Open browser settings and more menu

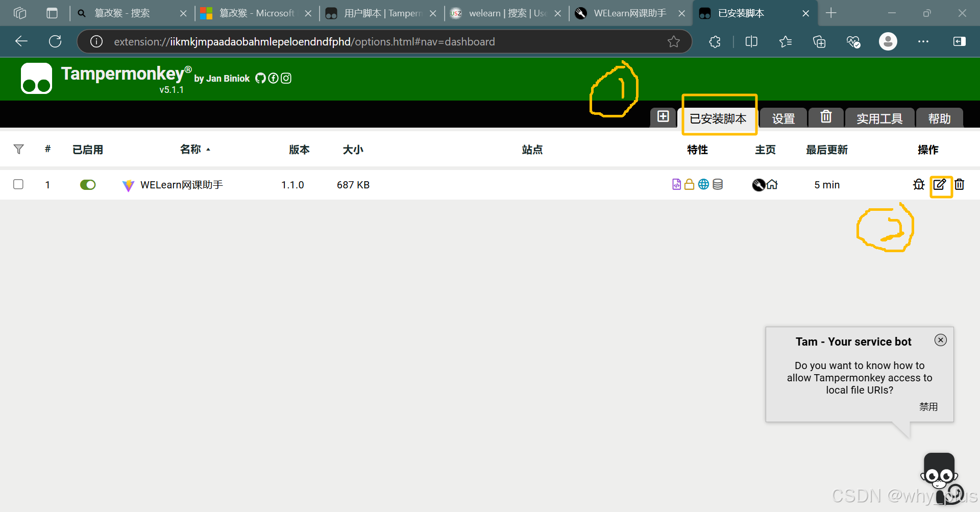923,42
